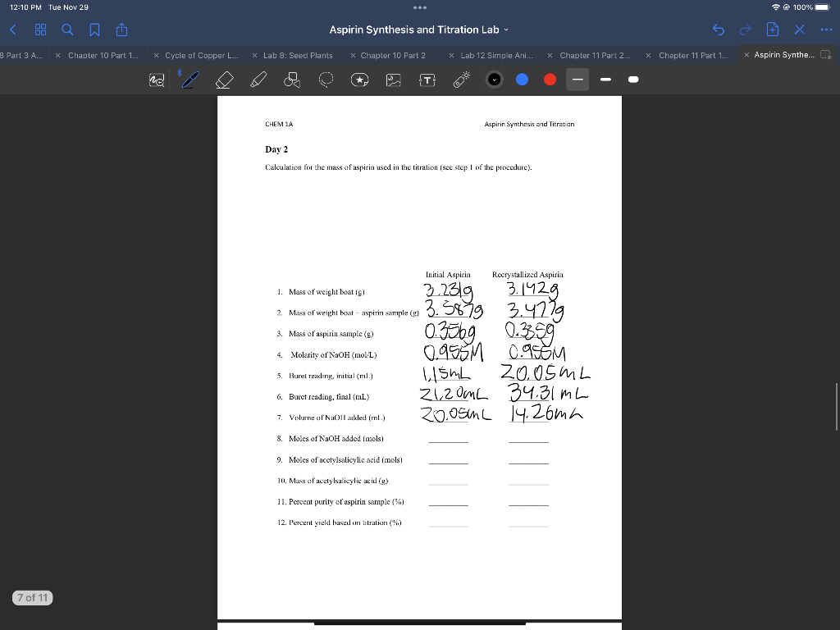
Task: Open the Elements sticker tool
Action: (x=359, y=80)
